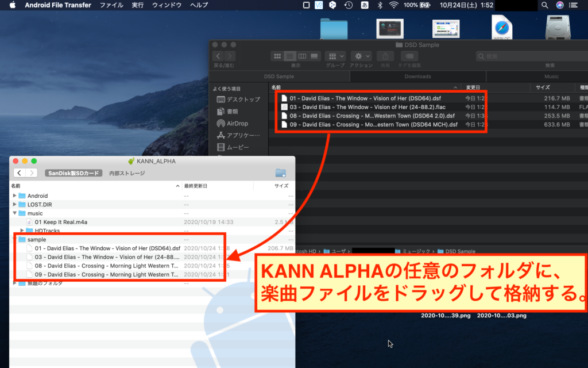
Task: Click the Bluetooth status icon
Action: click(x=380, y=5)
